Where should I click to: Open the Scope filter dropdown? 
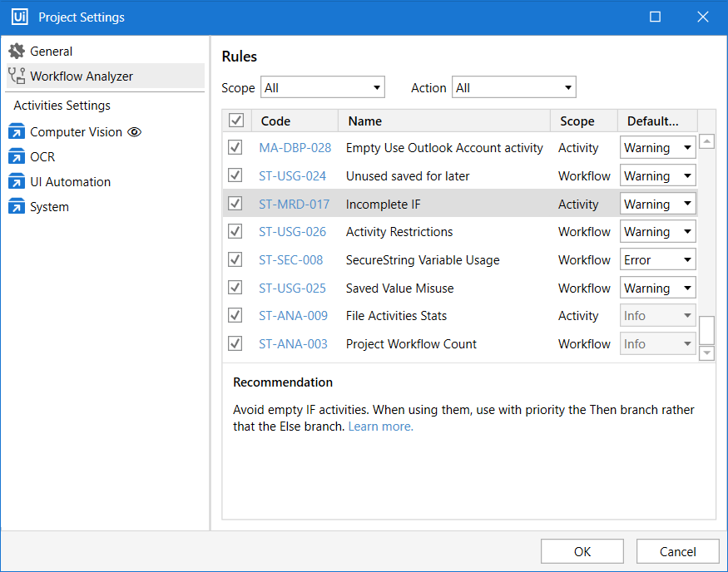(x=323, y=87)
